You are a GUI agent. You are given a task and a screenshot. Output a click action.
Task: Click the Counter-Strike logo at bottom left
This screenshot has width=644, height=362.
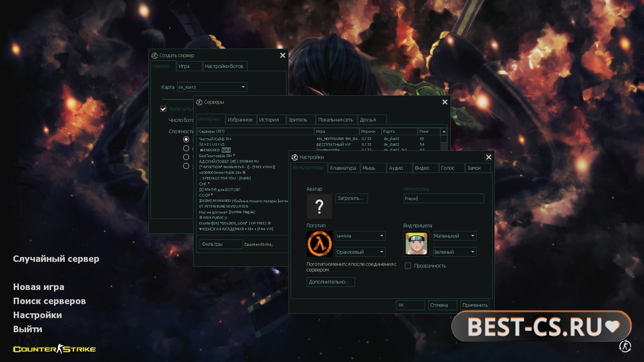[54, 349]
